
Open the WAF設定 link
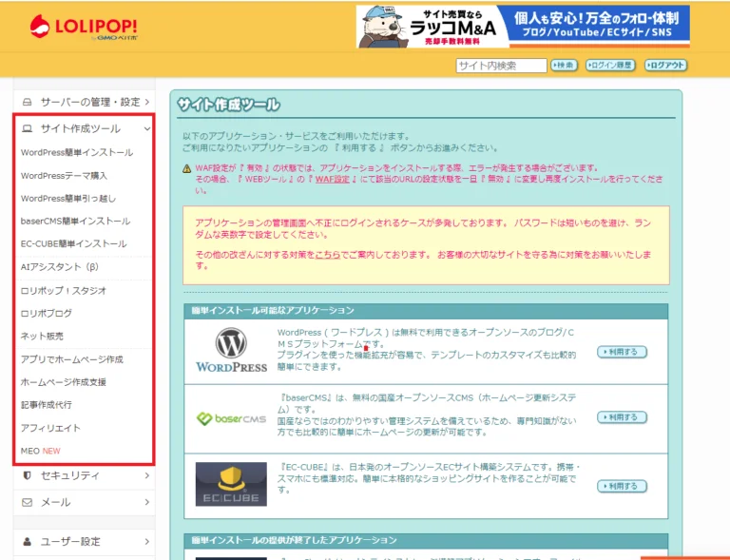click(332, 179)
